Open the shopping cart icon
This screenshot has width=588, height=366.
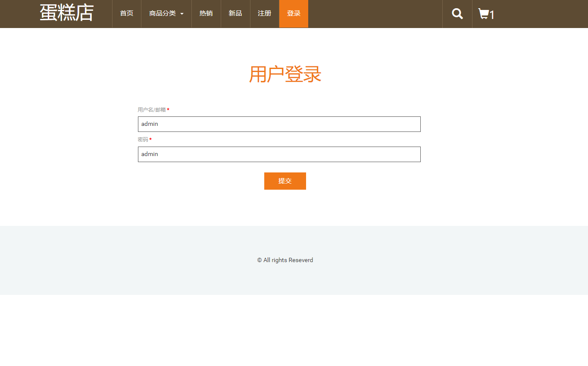click(483, 13)
